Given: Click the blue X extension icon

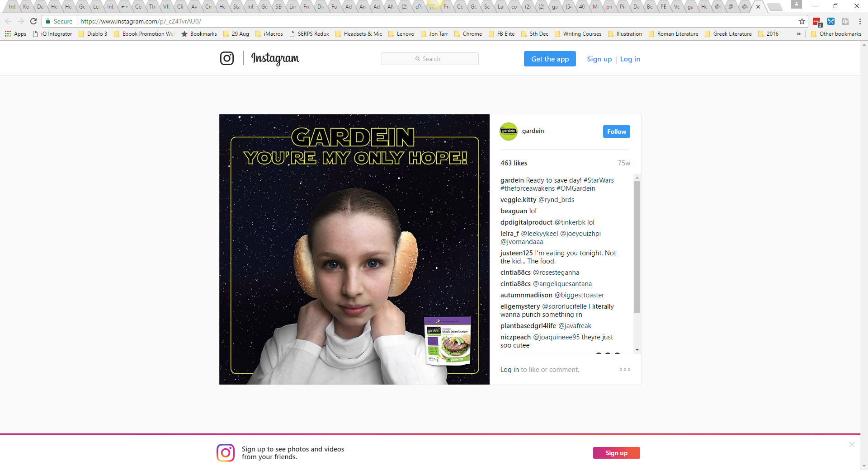Looking at the screenshot, I should (831, 21).
